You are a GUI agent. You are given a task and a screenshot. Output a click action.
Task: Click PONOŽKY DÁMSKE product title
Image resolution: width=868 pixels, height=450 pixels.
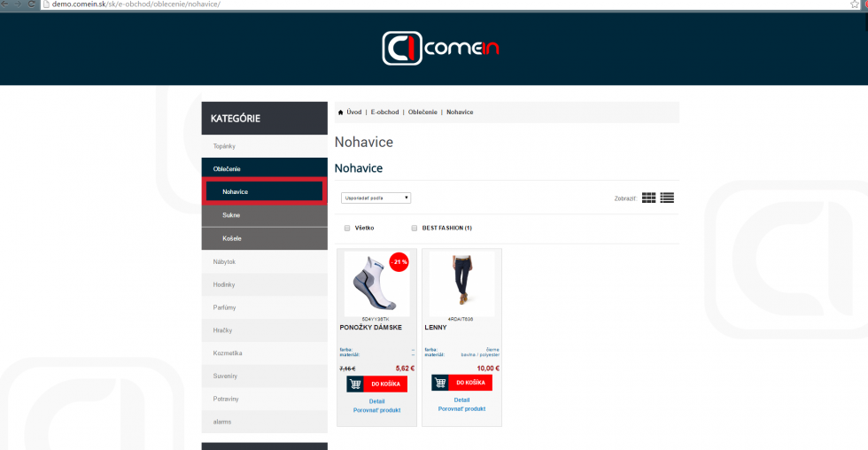point(371,328)
